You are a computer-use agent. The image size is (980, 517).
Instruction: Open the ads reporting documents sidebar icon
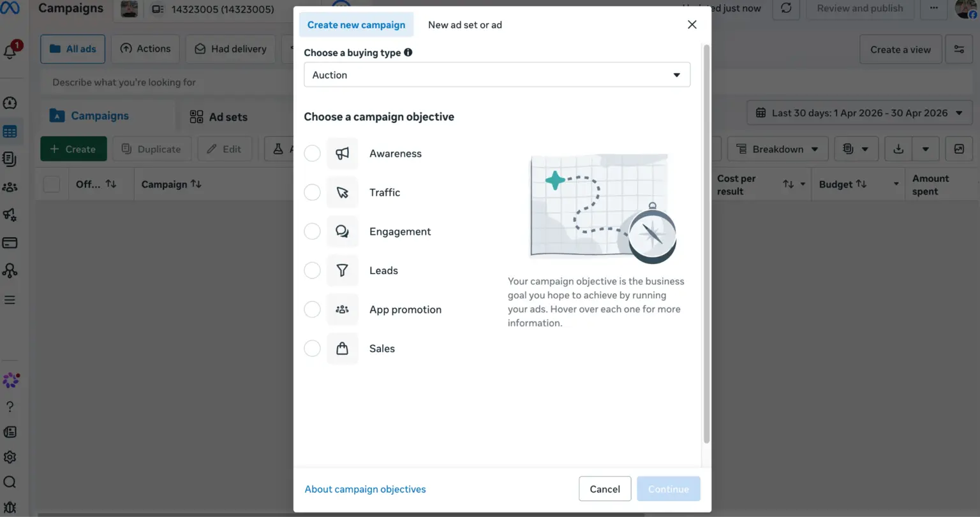pyautogui.click(x=10, y=159)
